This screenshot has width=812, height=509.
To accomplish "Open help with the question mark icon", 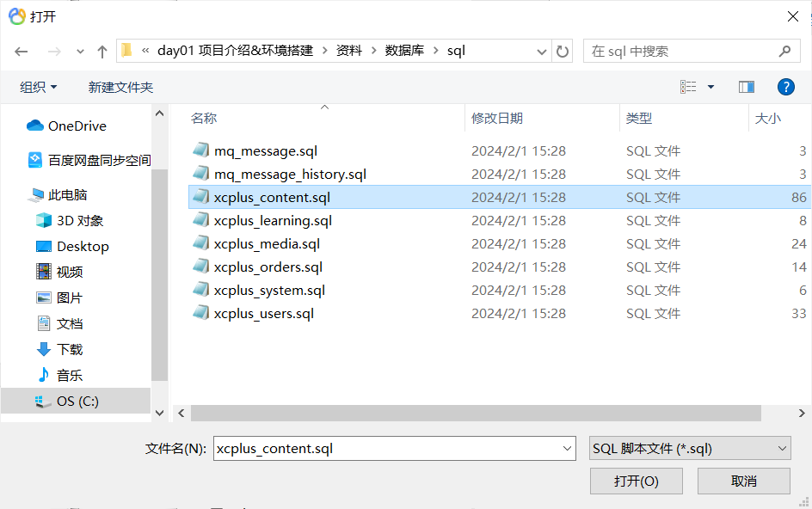I will (785, 87).
